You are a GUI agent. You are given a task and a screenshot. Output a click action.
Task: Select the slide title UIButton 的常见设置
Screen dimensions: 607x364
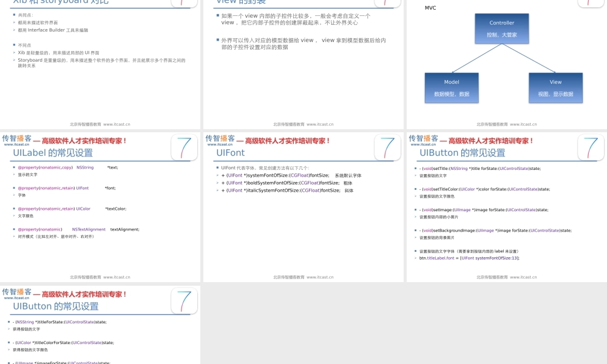point(461,153)
